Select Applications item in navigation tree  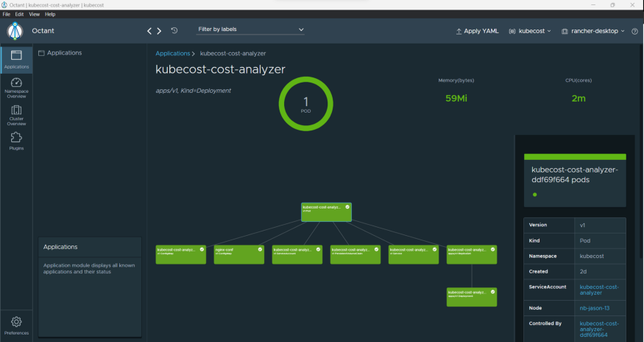point(63,53)
